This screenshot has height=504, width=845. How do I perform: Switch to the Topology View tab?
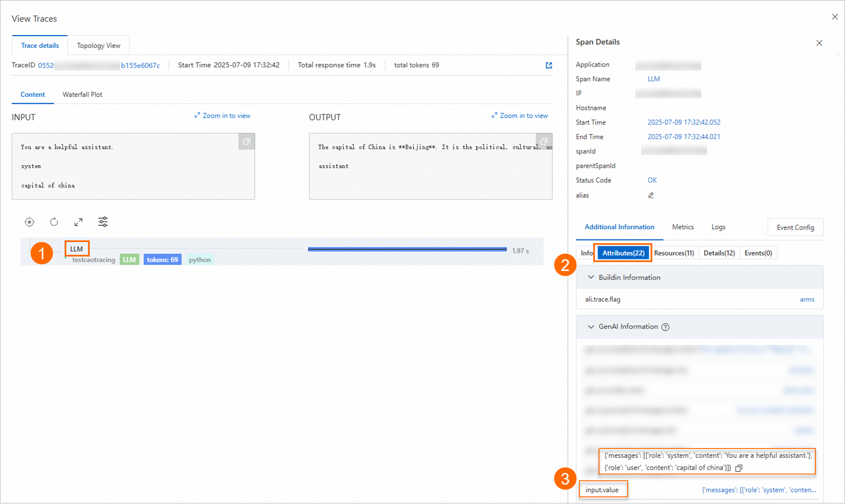click(x=99, y=45)
